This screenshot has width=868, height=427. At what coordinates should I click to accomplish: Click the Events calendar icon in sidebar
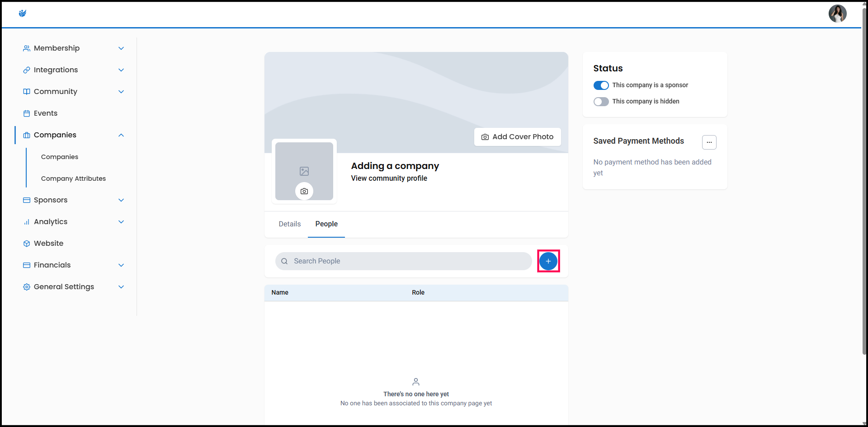[x=27, y=113]
